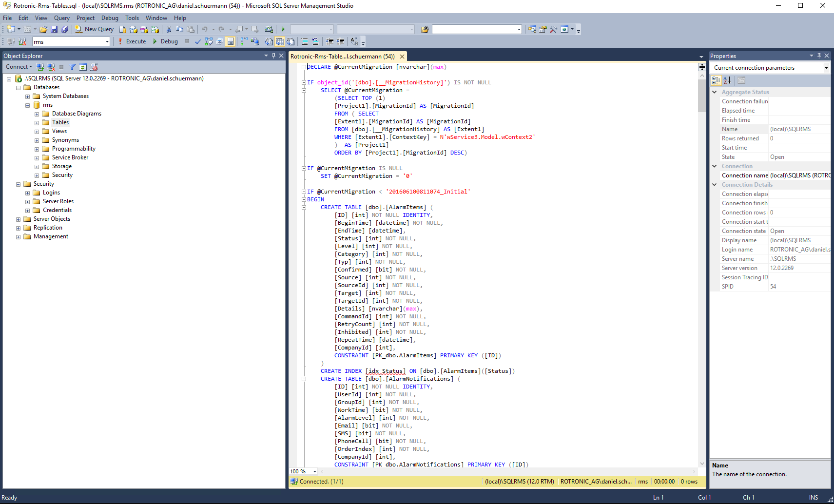Click the editor vertical scrollbar thumb
This screenshot has width=834, height=504.
(702, 96)
